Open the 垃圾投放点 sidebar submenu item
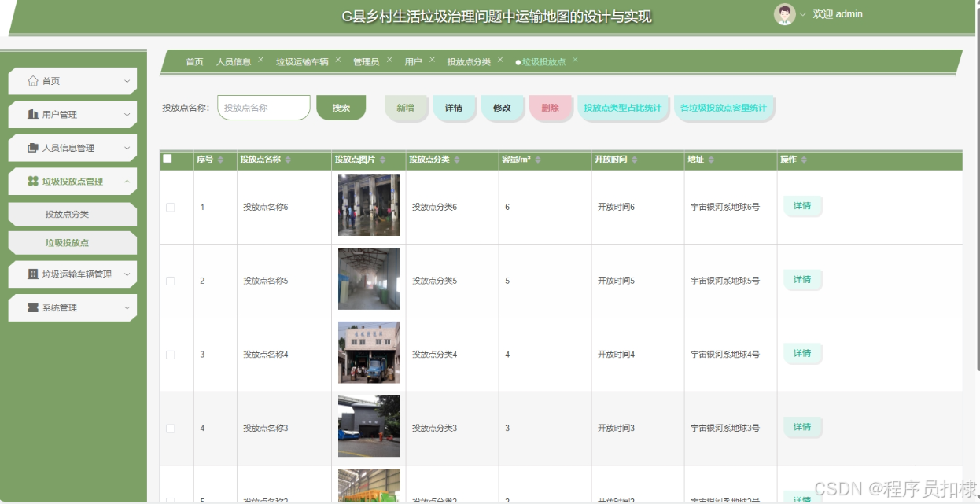 tap(72, 243)
